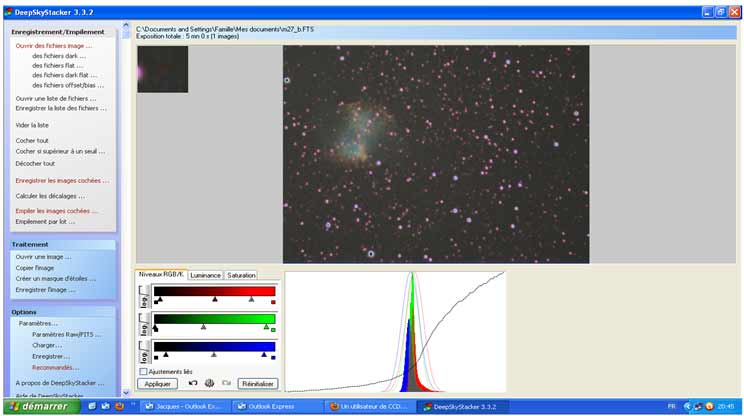The image size is (744, 416).
Task: Click des fichiers offset/bias link
Action: (68, 85)
